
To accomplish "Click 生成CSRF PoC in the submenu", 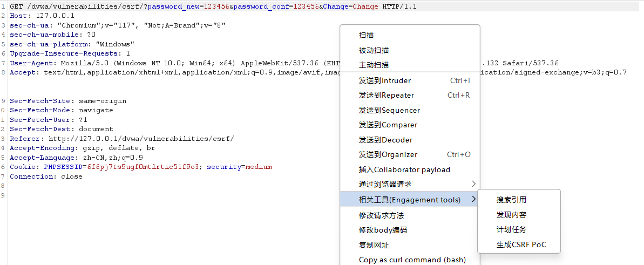I will [x=521, y=244].
